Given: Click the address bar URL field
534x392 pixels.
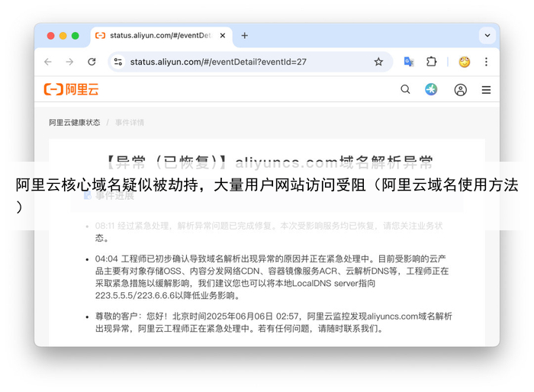Looking at the screenshot, I should [229, 62].
